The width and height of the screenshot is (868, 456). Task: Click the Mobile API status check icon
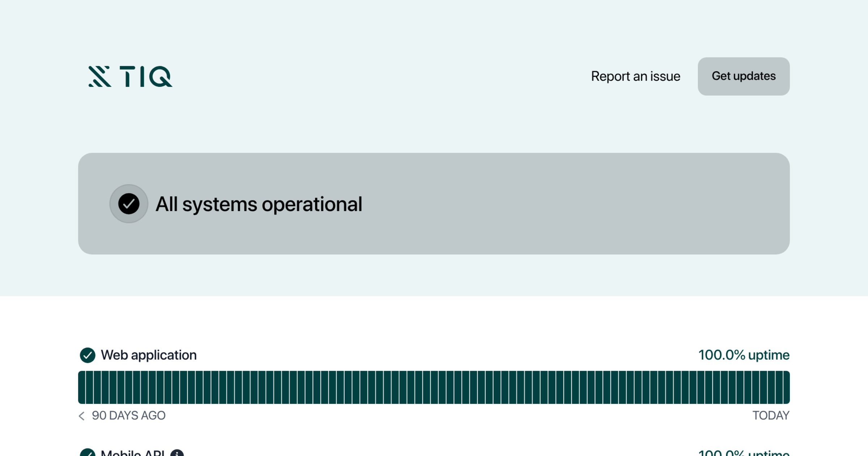pyautogui.click(x=88, y=453)
